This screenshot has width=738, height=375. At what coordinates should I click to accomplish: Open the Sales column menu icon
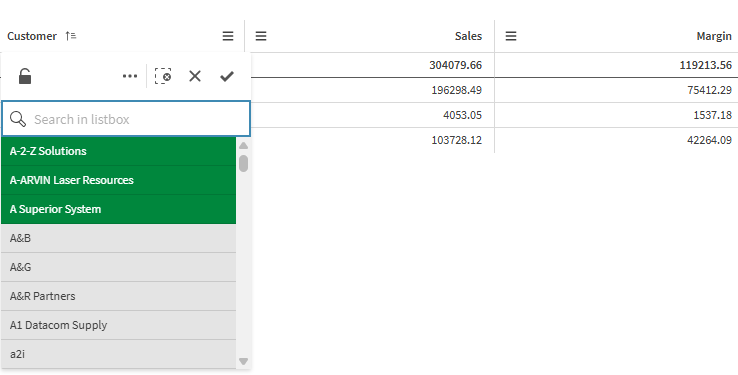coord(261,36)
